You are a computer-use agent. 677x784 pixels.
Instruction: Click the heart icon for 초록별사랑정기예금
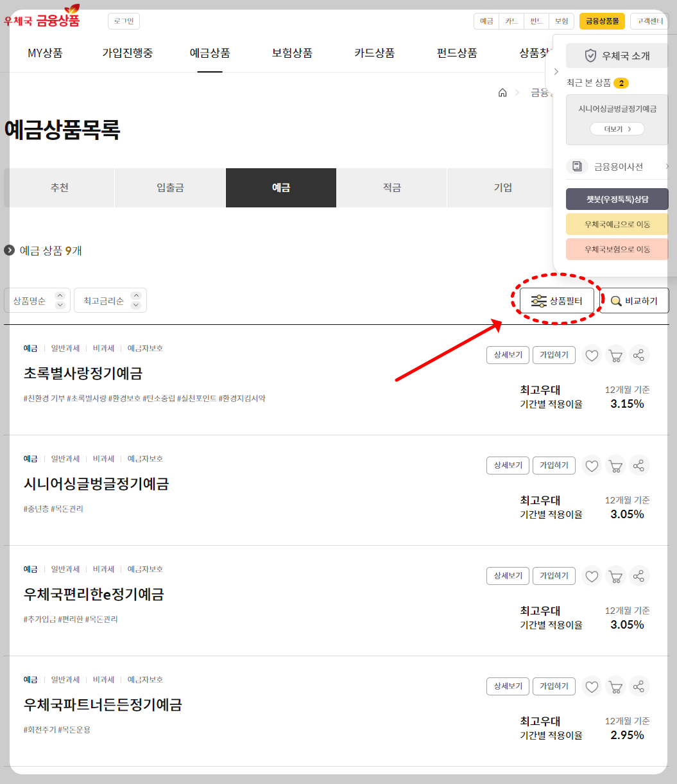[x=592, y=355]
